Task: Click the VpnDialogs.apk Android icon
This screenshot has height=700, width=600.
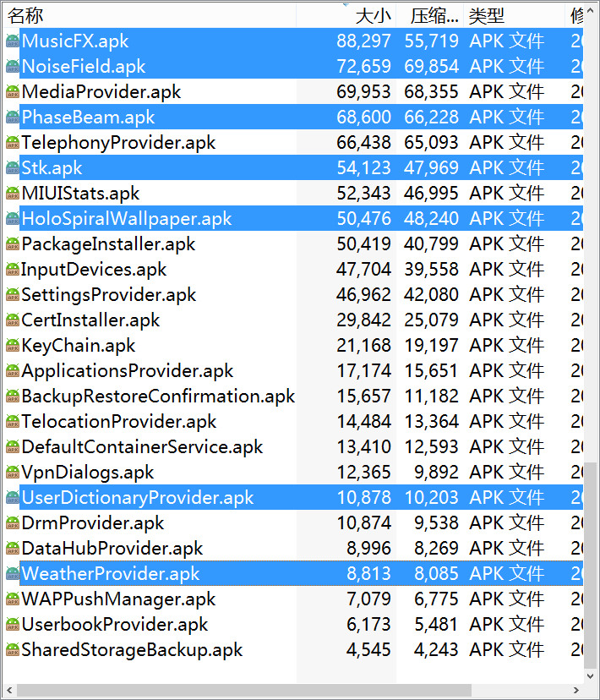Action: 13,473
